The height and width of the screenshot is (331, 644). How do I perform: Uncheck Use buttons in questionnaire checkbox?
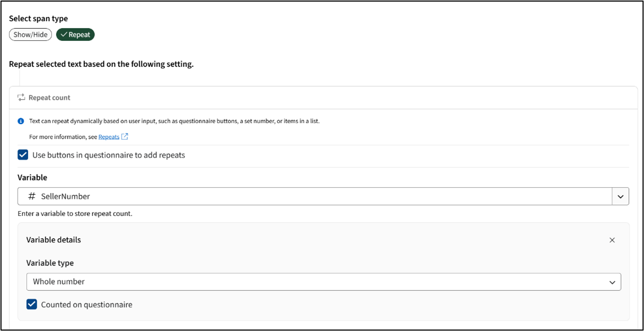(23, 155)
